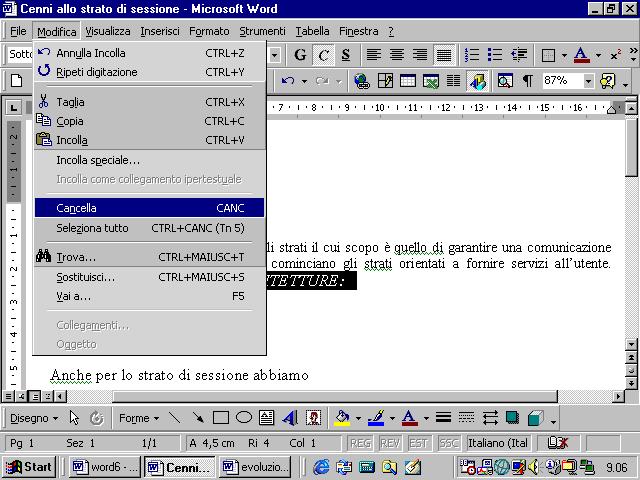Insert a Text Box with drawing icon
The height and width of the screenshot is (480, 640).
267,418
